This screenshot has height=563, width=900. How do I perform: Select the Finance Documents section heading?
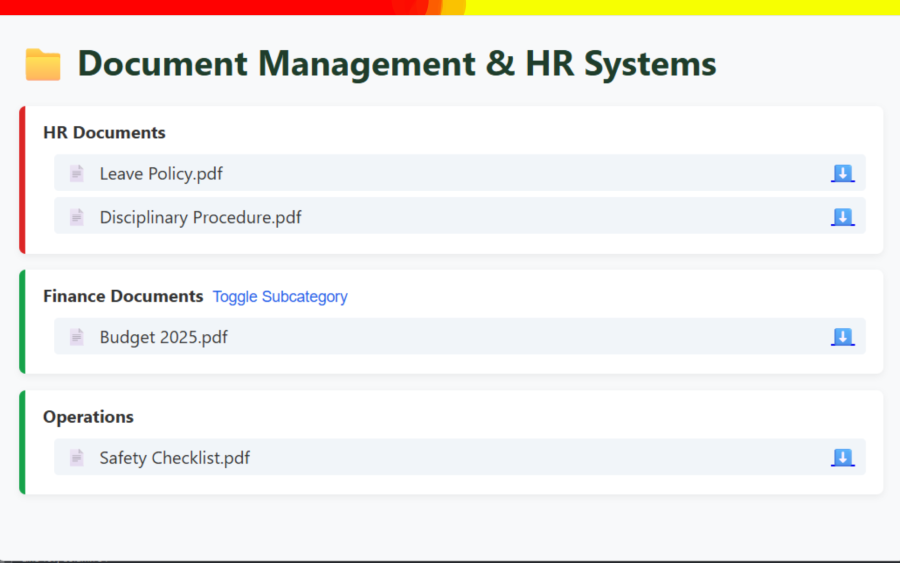click(123, 296)
